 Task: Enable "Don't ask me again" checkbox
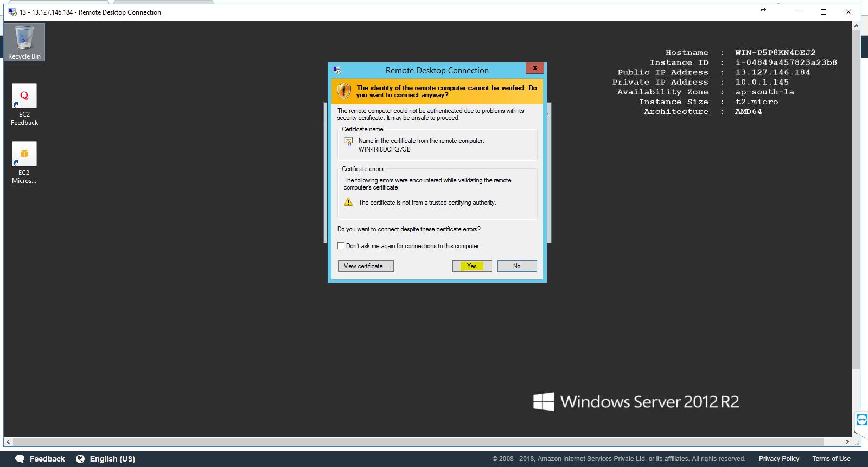[341, 246]
